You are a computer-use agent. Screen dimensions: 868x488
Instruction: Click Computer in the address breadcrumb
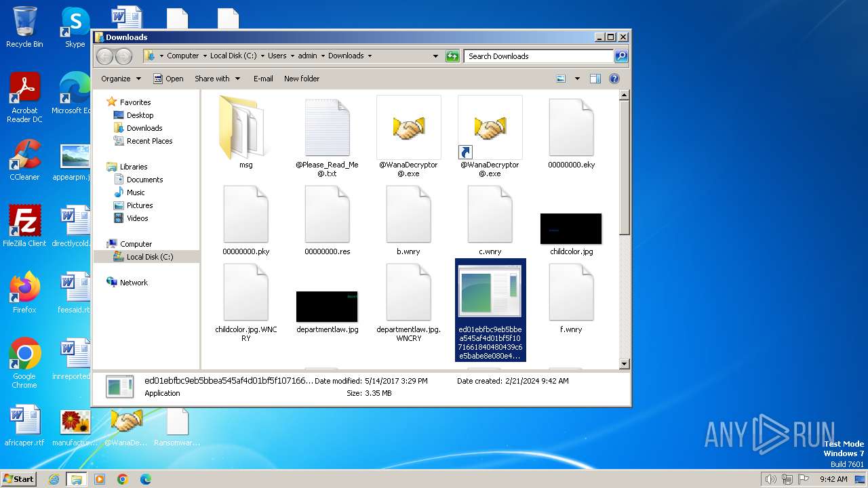tap(183, 56)
